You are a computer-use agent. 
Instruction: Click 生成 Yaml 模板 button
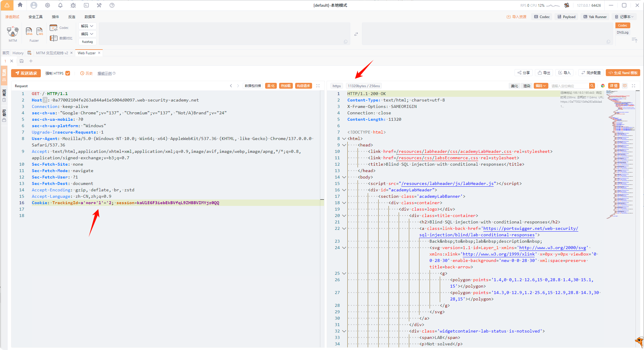click(x=623, y=73)
